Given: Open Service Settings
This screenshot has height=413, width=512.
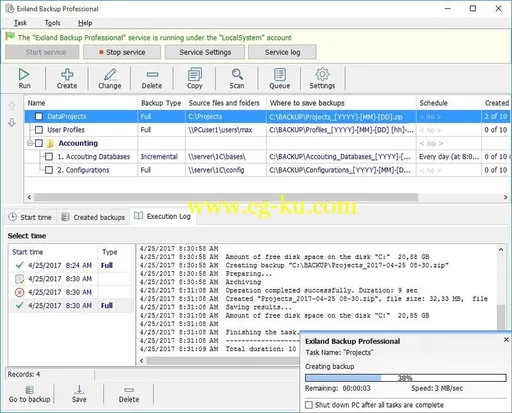Looking at the screenshot, I should [205, 52].
